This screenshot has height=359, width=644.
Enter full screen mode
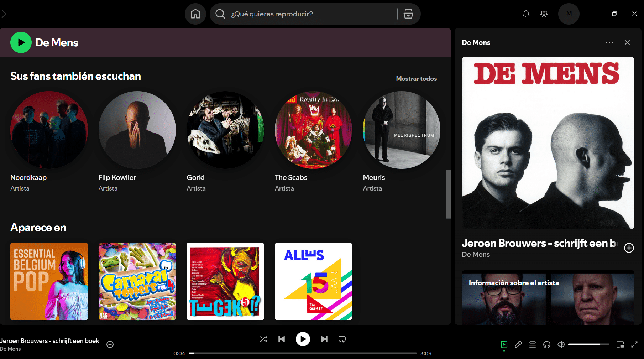(634, 344)
